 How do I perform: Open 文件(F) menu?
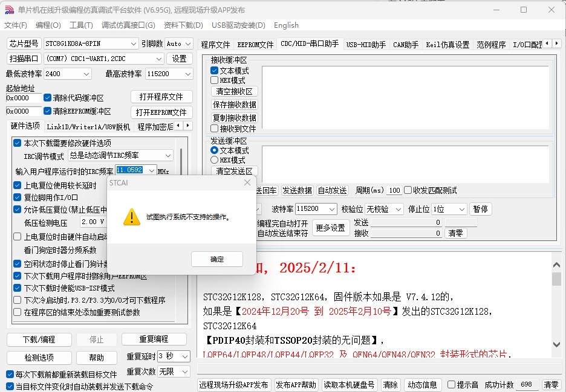click(16, 25)
